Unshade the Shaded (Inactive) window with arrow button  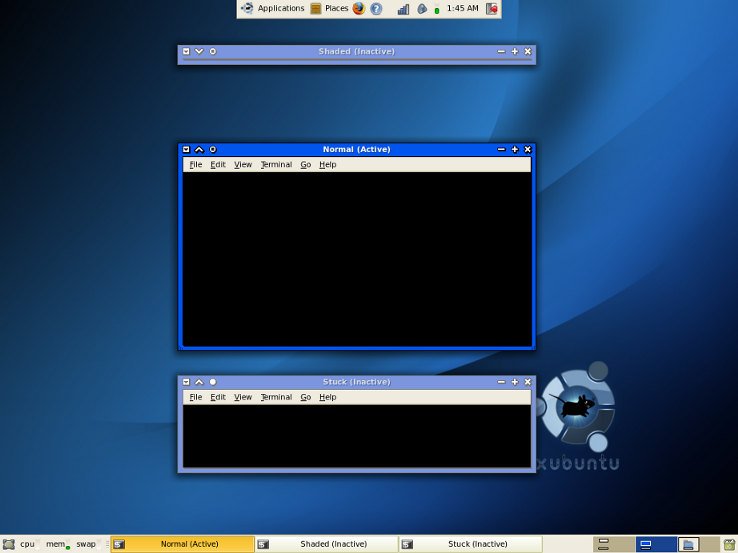pos(199,51)
